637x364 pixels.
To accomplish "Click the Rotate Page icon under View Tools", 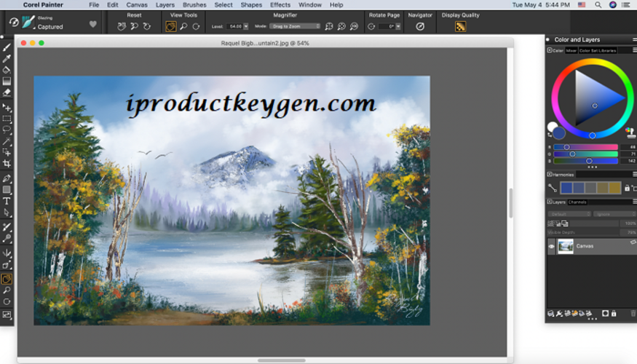I will [197, 26].
